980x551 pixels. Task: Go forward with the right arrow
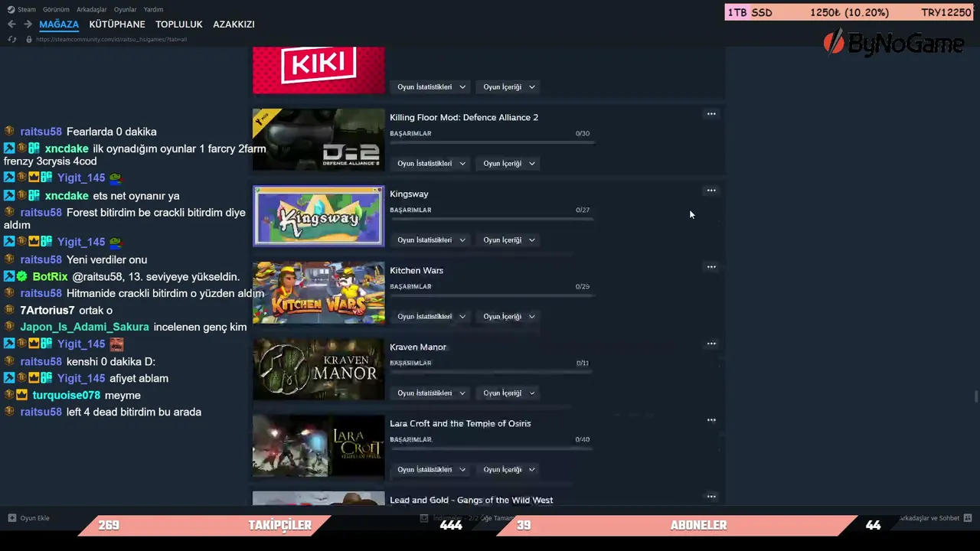coord(28,24)
